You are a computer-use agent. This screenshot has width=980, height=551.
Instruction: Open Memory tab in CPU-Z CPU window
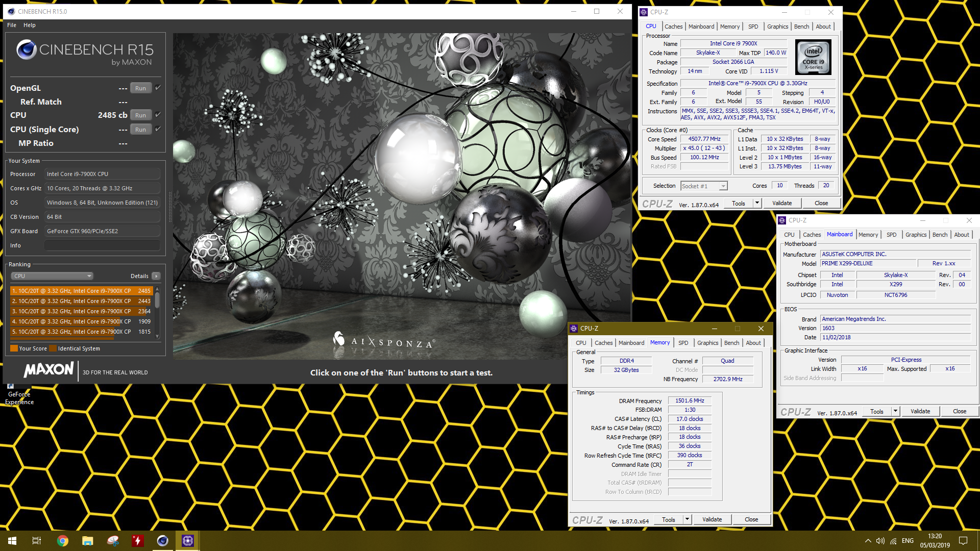pyautogui.click(x=730, y=27)
